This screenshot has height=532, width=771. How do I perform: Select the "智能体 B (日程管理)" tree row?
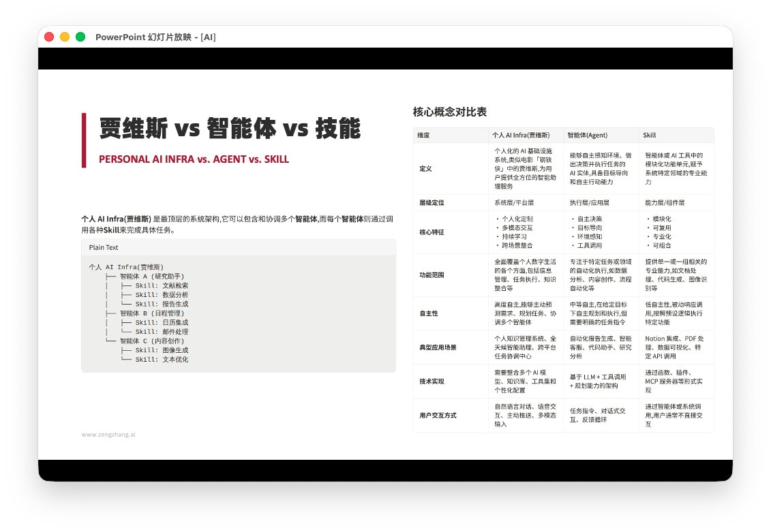click(152, 313)
